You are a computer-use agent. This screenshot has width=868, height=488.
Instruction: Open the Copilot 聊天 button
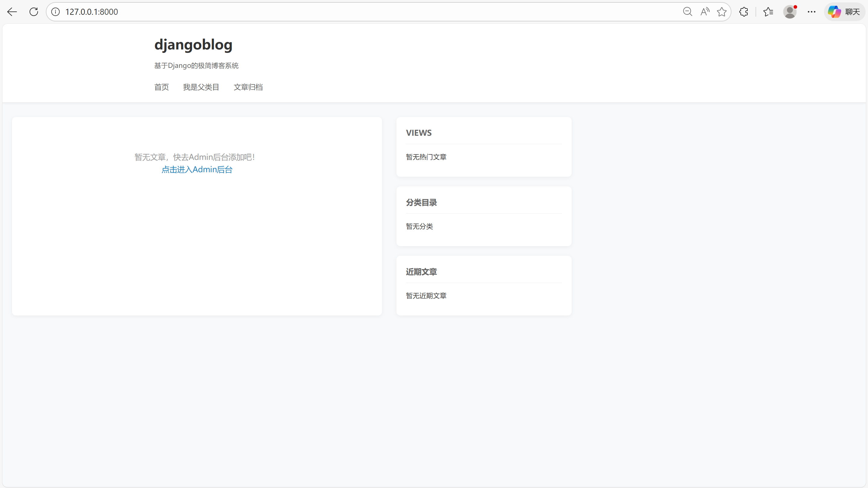coord(844,12)
